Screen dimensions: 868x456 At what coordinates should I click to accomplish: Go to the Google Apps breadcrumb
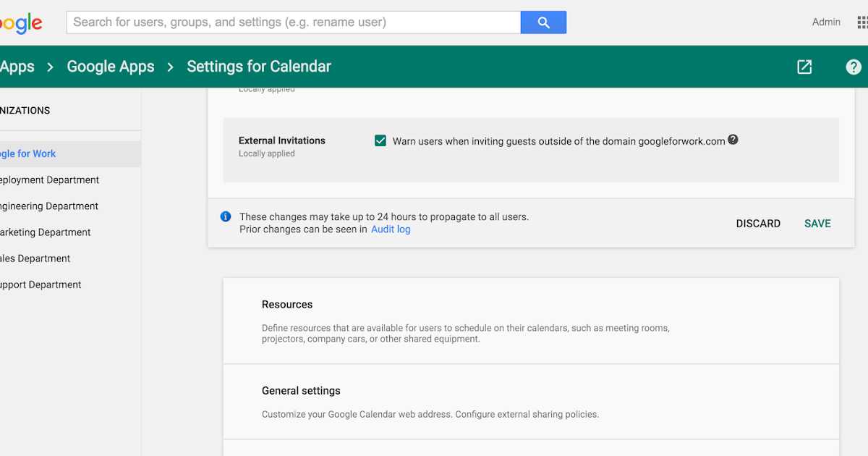coord(111,67)
